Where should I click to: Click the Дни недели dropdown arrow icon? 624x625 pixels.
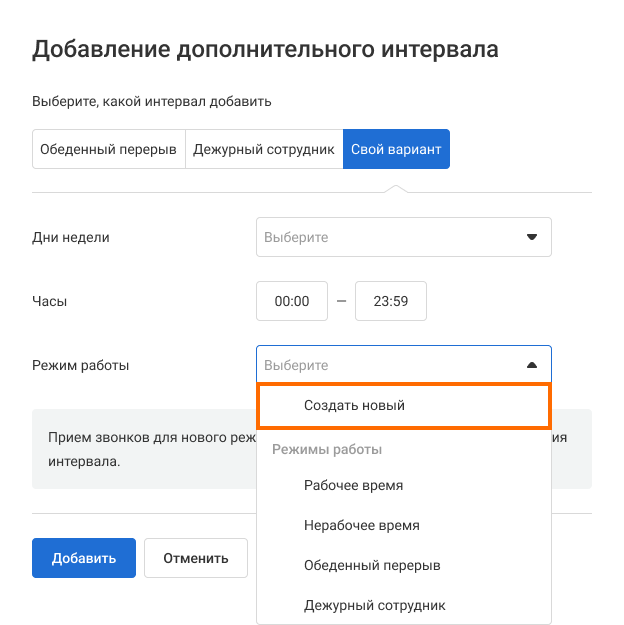(532, 238)
